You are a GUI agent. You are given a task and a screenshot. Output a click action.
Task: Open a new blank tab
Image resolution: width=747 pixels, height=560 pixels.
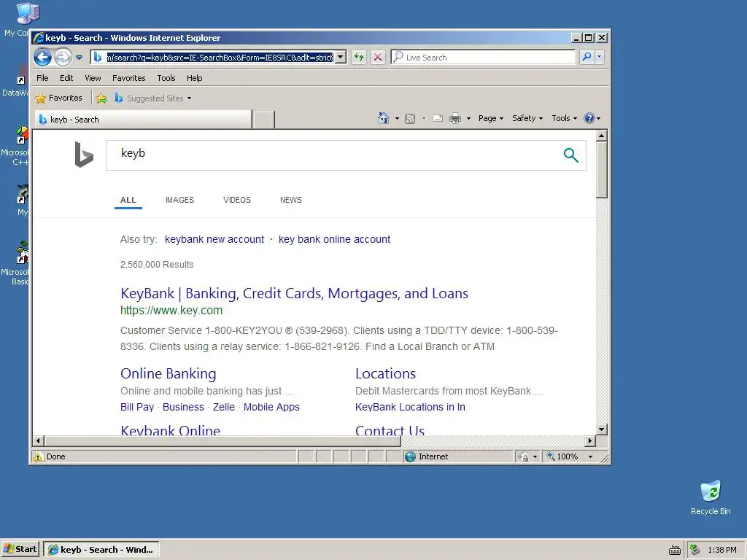[x=263, y=120]
